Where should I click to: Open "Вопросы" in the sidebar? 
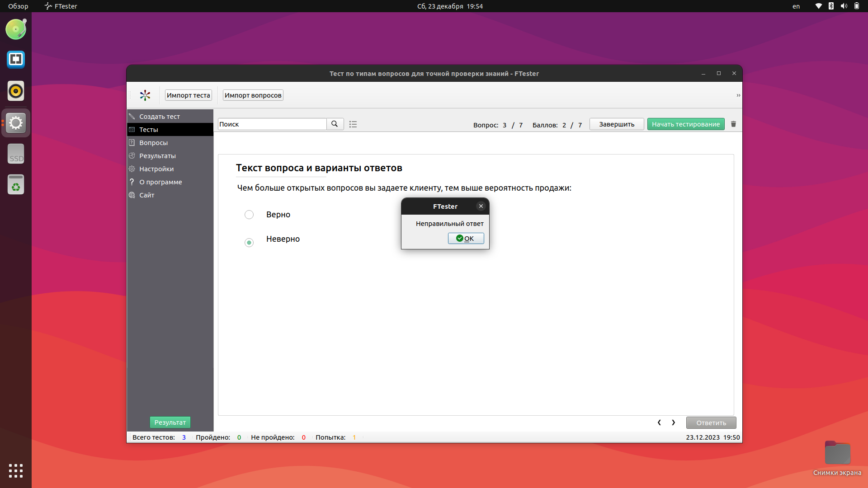153,143
